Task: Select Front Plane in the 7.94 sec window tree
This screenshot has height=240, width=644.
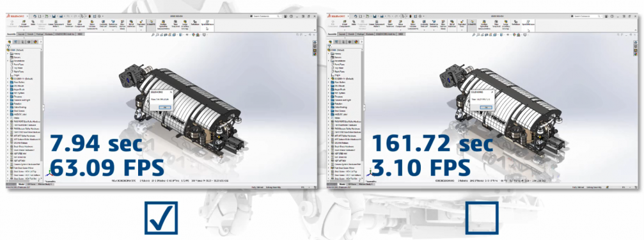Action: [17, 65]
